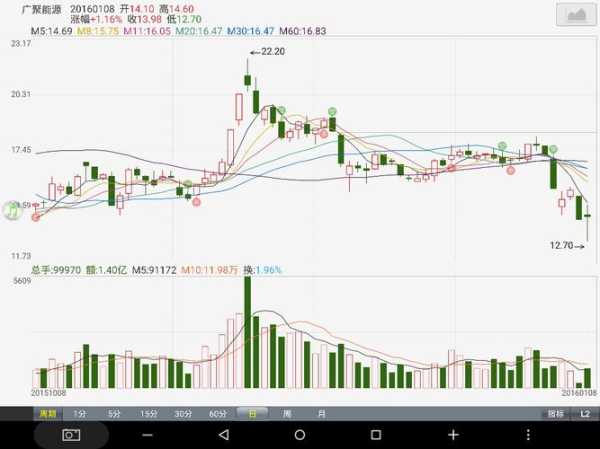This screenshot has height=449, width=600.
Task: Open the 指标 indicators button
Action: click(555, 414)
